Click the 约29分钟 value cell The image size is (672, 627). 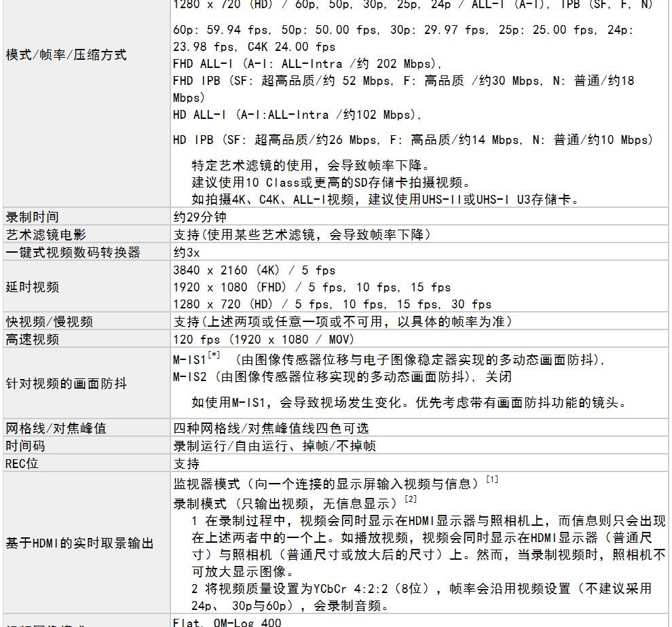pos(200,217)
